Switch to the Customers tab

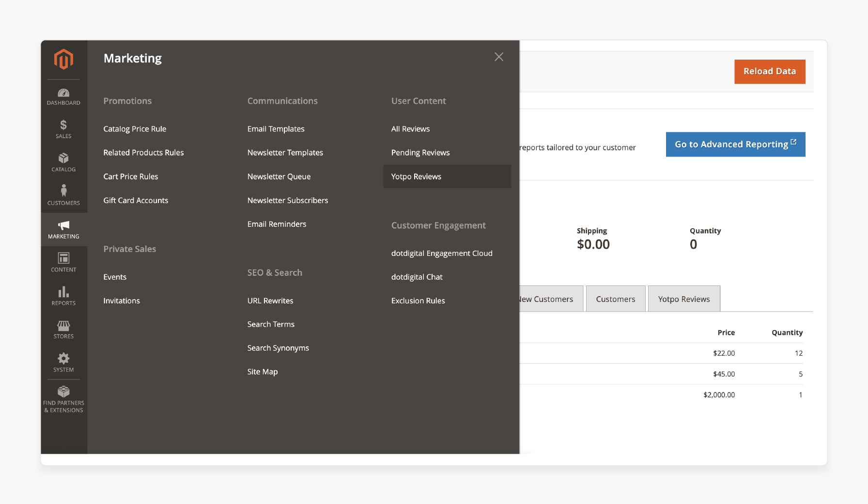616,299
